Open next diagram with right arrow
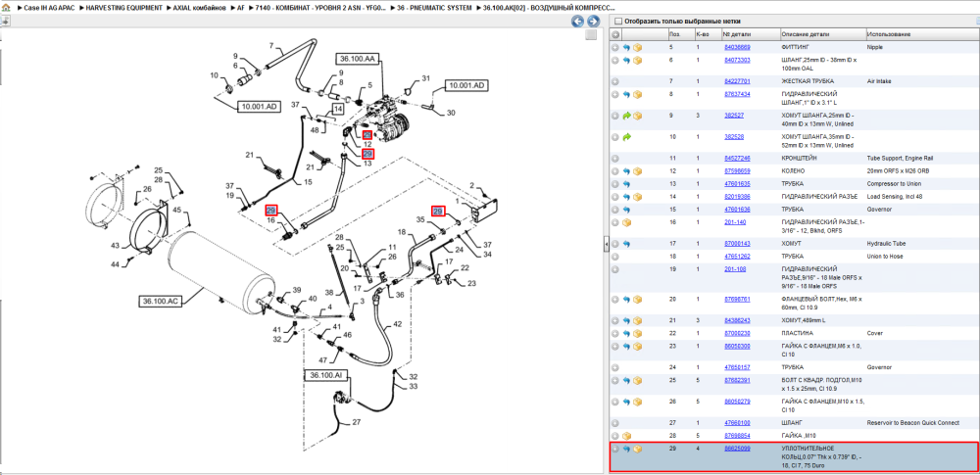980x475 pixels. [593, 22]
